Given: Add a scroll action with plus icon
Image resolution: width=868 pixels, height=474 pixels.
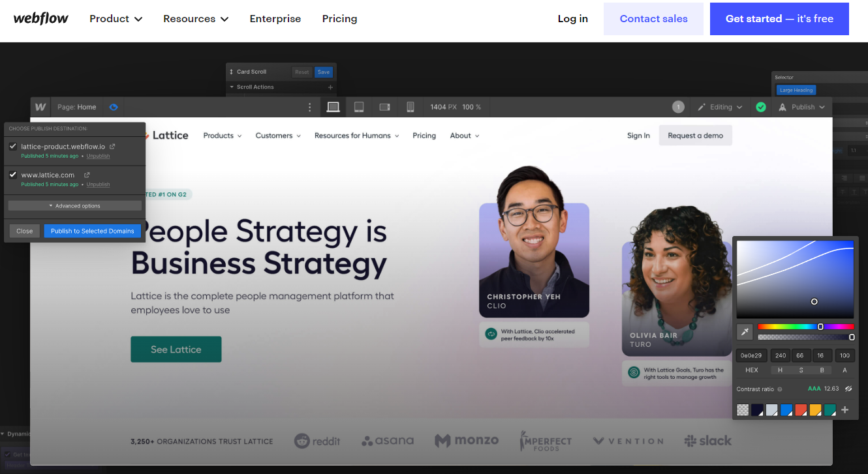Looking at the screenshot, I should point(330,87).
